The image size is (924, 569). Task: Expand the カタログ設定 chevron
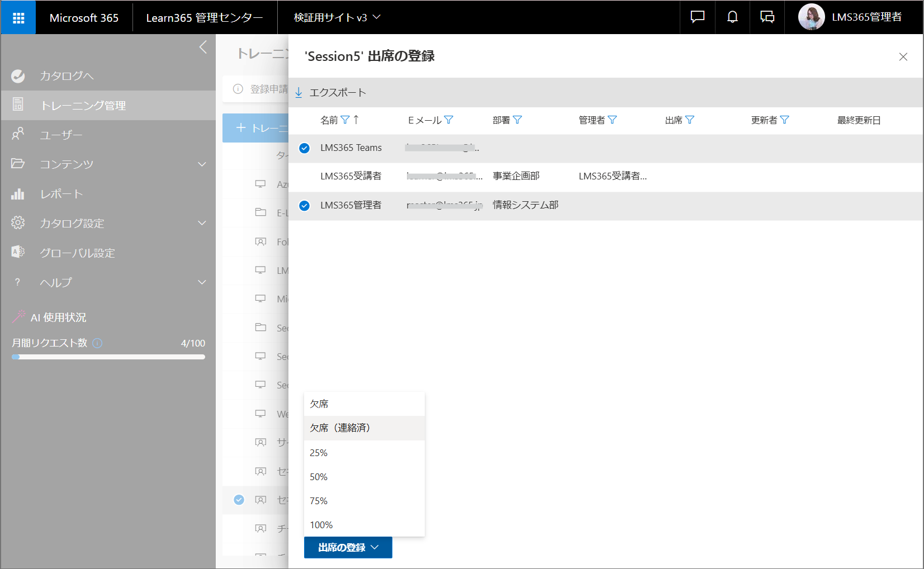pos(202,223)
